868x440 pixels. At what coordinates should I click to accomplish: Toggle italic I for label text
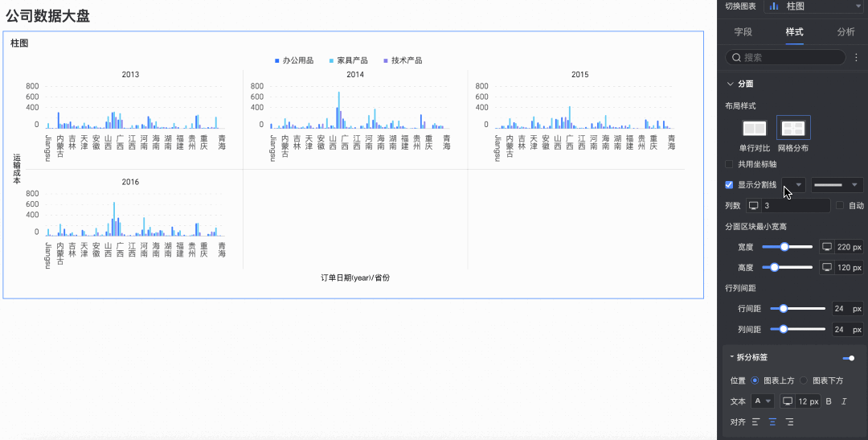pos(844,401)
